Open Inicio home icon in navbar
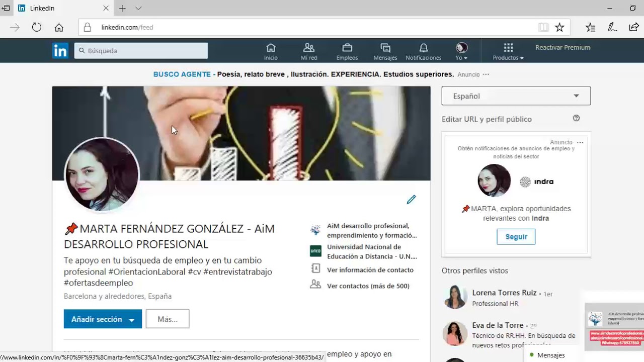This screenshot has height=362, width=644. click(x=271, y=51)
